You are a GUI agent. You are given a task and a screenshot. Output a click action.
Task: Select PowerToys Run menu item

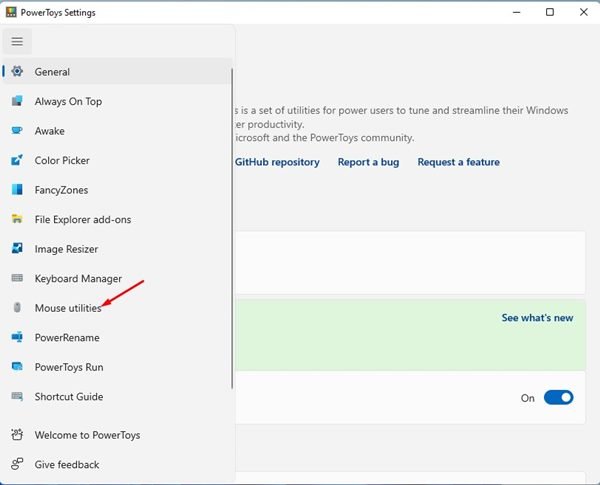point(69,367)
